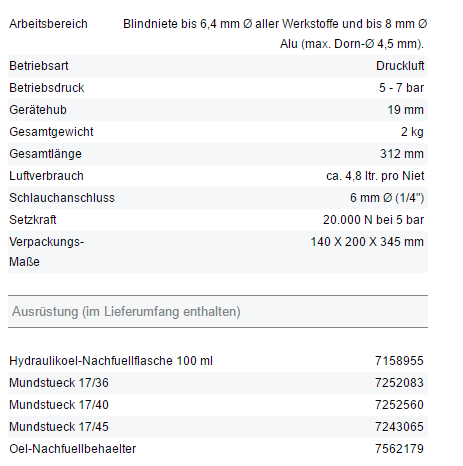Open the Mundstueck 17/40 item
The image size is (463, 466).
(59, 405)
